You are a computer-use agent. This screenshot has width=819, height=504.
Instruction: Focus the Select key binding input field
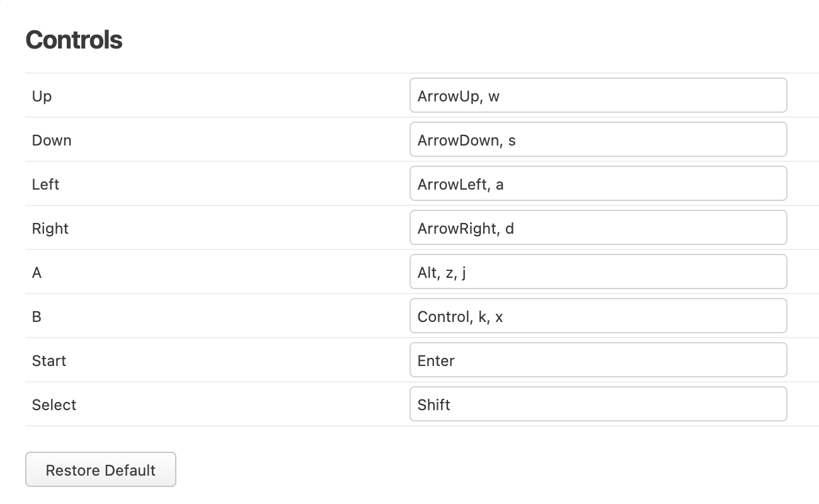598,404
